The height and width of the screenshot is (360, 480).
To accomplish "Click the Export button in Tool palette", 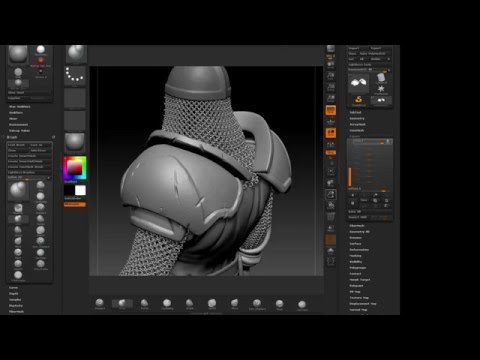I will [x=381, y=48].
